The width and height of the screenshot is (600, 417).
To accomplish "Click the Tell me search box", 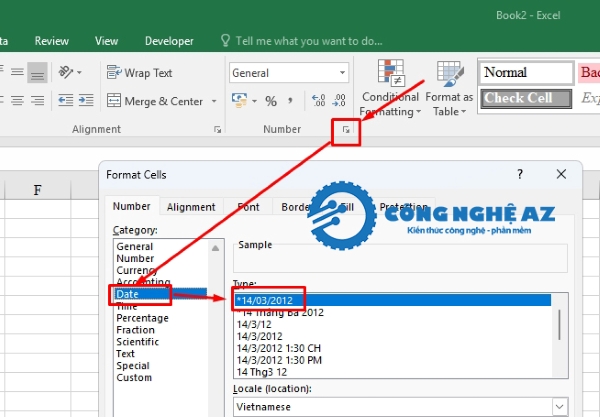I will click(x=309, y=41).
